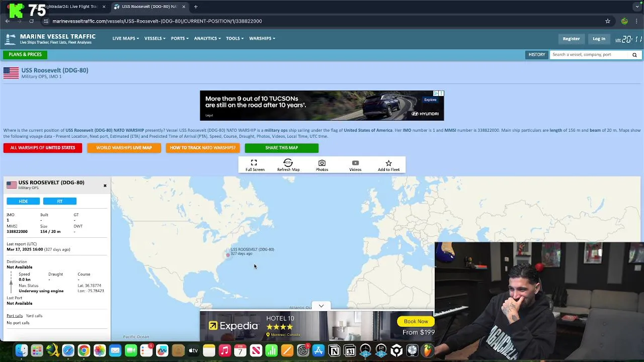Close the USS Roosevelt browser tab
This screenshot has height=362, width=644.
click(x=184, y=7)
